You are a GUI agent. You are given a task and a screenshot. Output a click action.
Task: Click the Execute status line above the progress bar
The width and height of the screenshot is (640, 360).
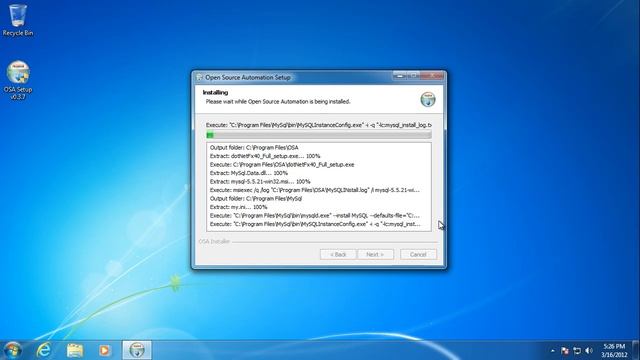(x=319, y=125)
